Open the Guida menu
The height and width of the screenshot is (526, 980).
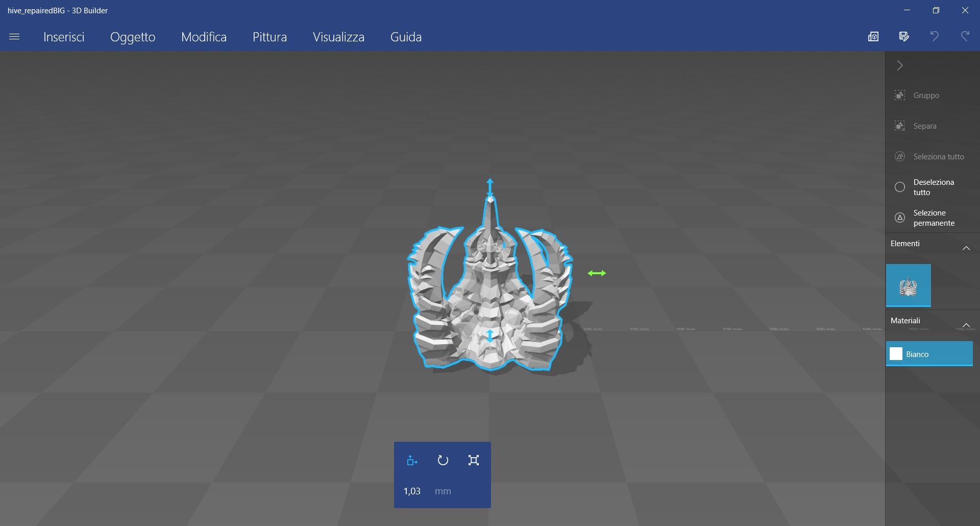(406, 37)
